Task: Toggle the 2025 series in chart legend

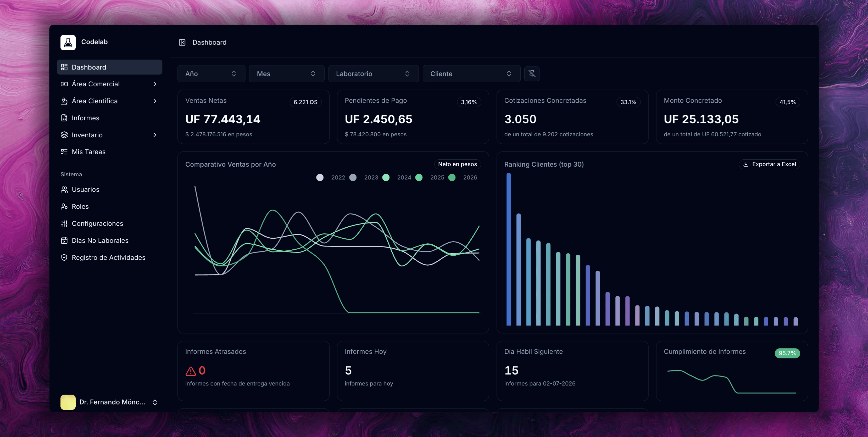Action: click(430, 178)
